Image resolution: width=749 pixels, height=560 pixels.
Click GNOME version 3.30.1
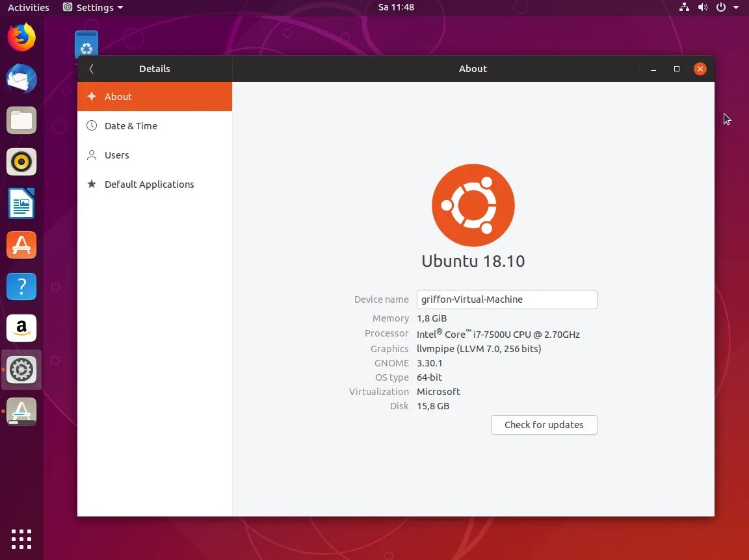click(x=429, y=363)
